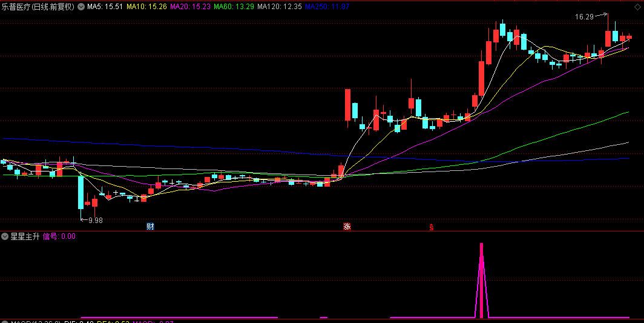Select the MA60: 13.29 indicator label
Image resolution: width=644 pixels, height=323 pixels.
pyautogui.click(x=234, y=7)
